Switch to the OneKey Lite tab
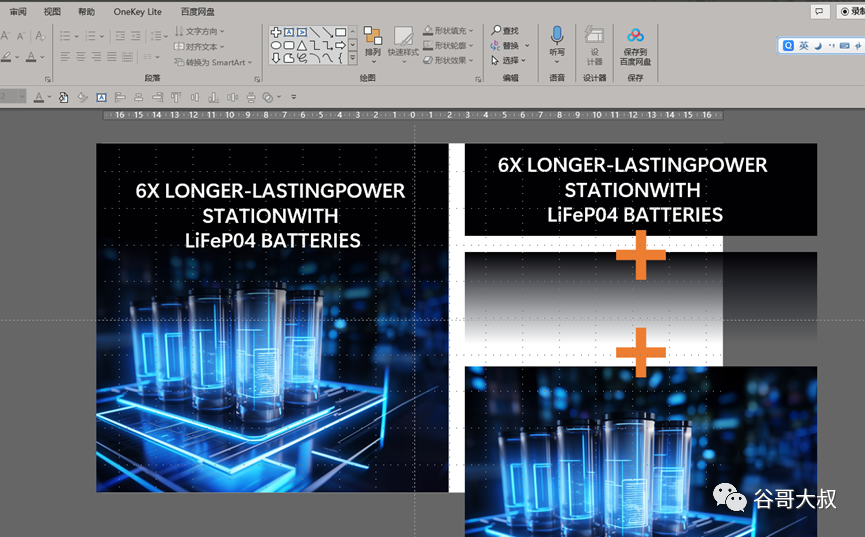 point(137,12)
